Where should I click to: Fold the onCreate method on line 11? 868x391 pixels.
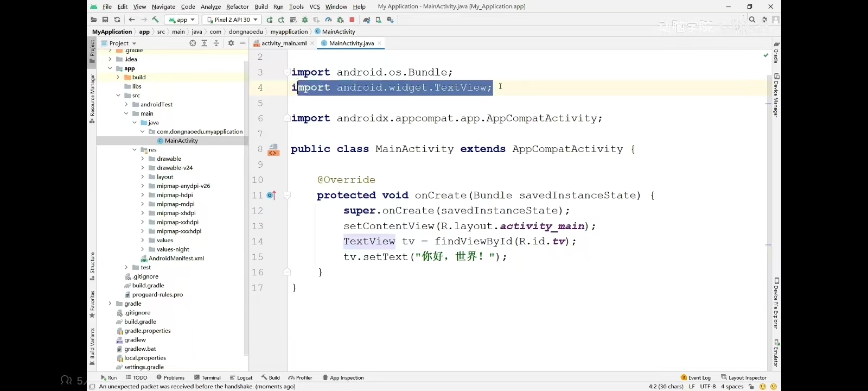point(287,195)
